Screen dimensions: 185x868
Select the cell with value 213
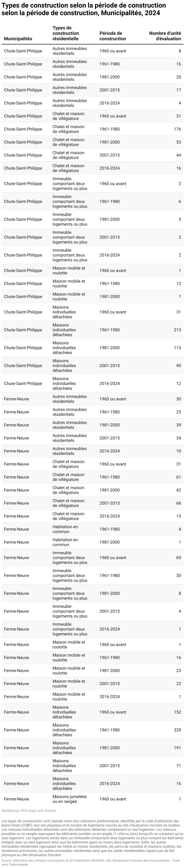(x=177, y=330)
